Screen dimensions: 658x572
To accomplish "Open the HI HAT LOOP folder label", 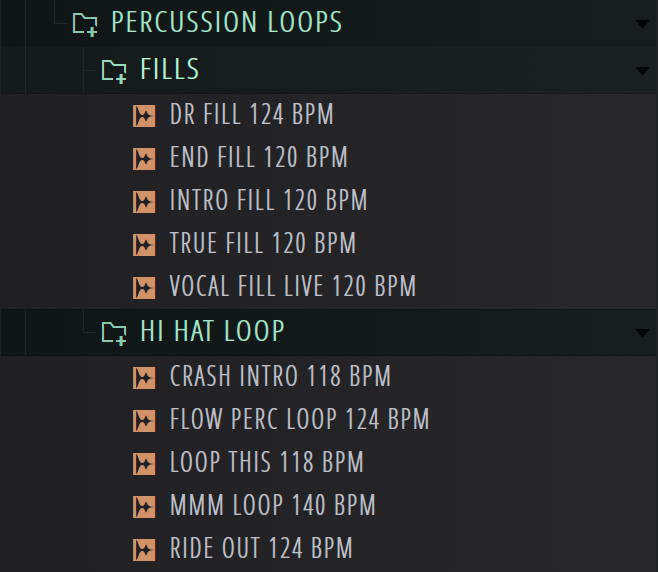I will (212, 332).
